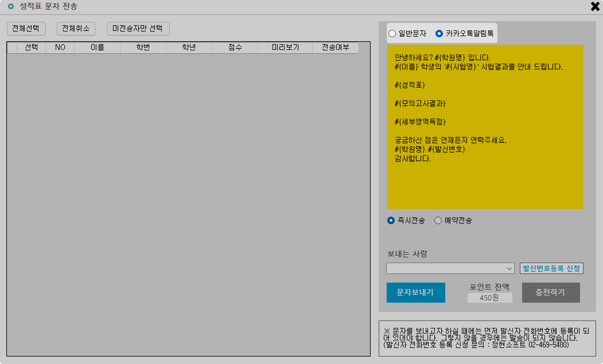Select the 일반문자 radio option
The image size is (603, 364).
pos(392,34)
